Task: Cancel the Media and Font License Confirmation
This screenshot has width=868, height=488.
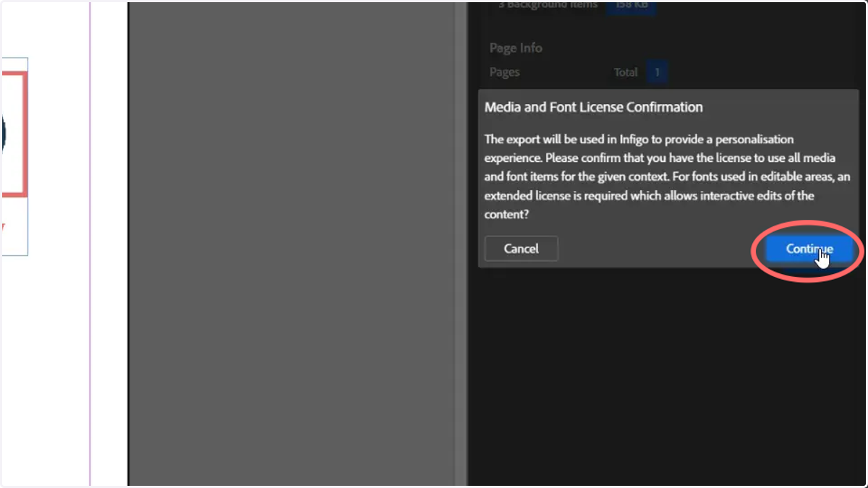Action: tap(522, 249)
